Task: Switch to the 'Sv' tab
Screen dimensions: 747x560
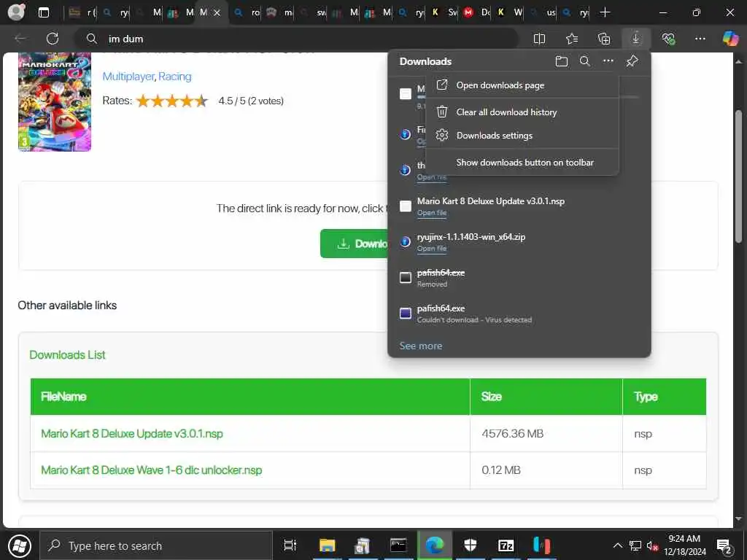Action: tap(445, 13)
